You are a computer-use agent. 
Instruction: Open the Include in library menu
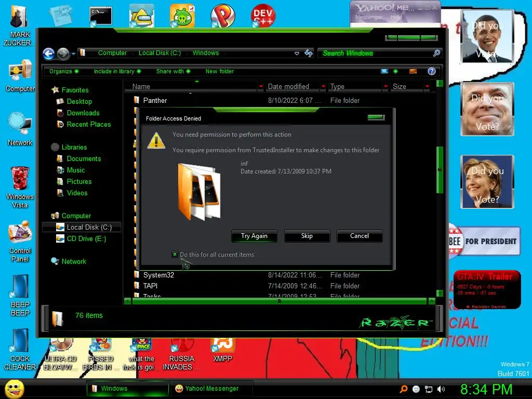(x=117, y=71)
